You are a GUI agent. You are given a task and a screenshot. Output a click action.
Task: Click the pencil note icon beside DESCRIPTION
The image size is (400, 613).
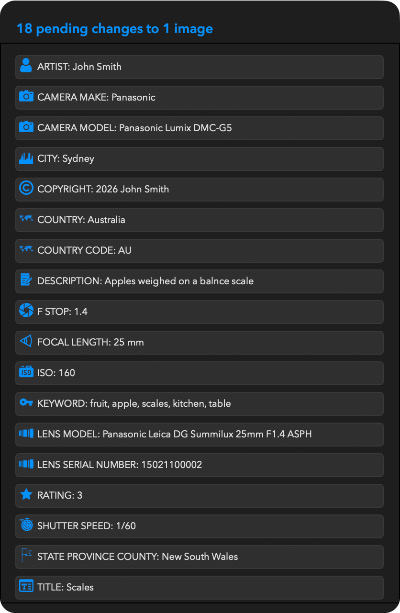click(26, 280)
